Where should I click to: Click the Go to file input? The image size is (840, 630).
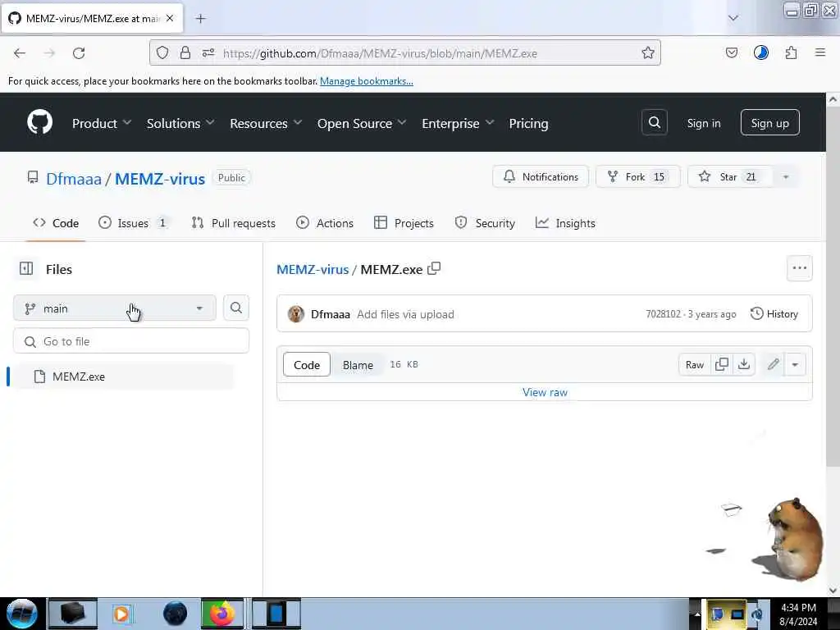131,341
